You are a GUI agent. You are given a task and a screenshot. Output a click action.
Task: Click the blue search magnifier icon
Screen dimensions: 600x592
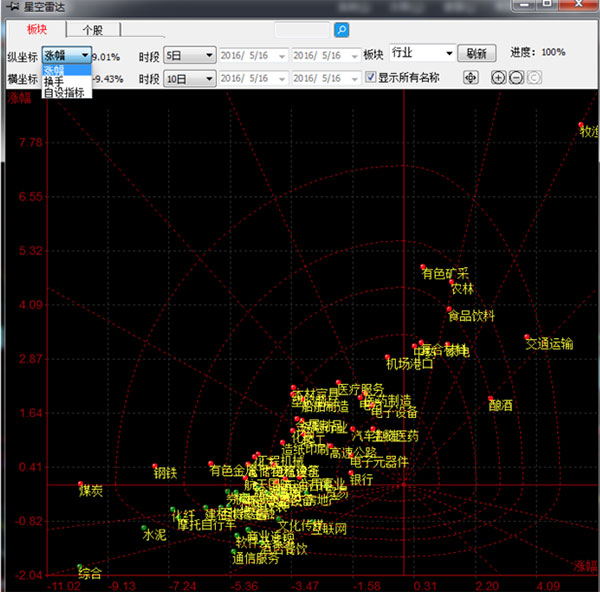[x=341, y=30]
